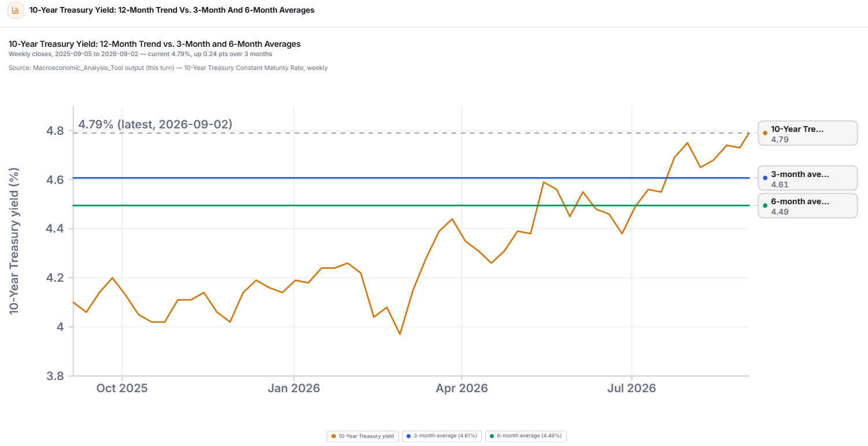Click the 4.8 y-axis tick label

pos(56,131)
